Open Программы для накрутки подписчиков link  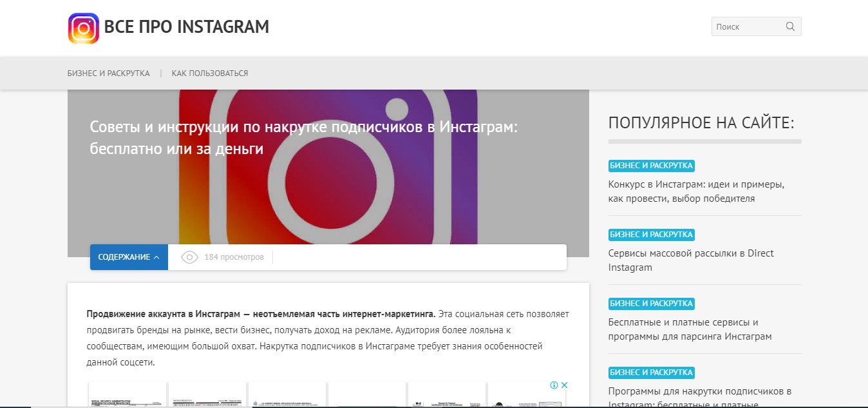click(x=700, y=397)
